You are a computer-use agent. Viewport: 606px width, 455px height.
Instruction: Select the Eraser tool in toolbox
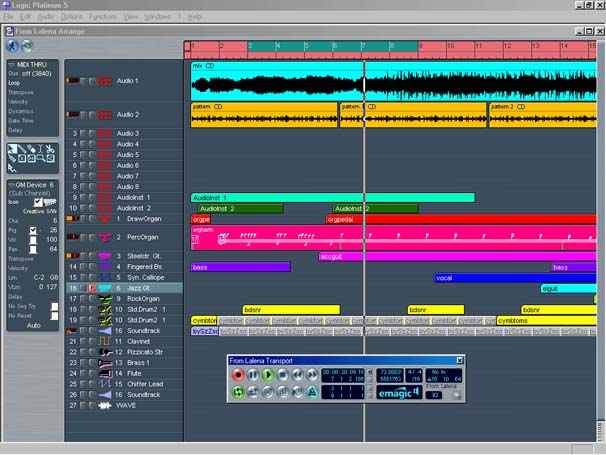(x=31, y=149)
